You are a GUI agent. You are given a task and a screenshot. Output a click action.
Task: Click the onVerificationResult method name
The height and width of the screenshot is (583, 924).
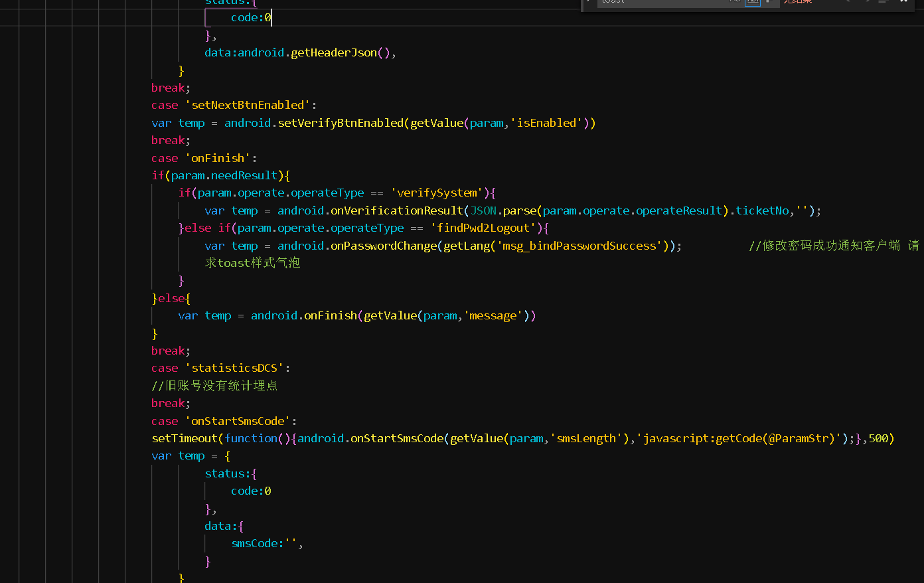[x=397, y=210]
